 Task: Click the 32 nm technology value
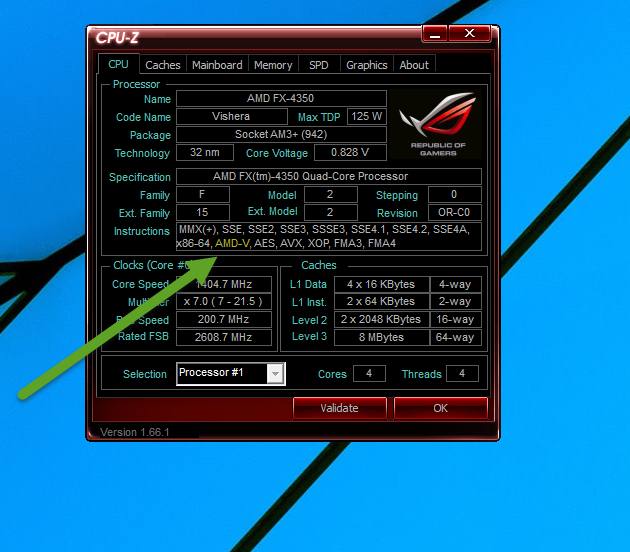(x=205, y=153)
